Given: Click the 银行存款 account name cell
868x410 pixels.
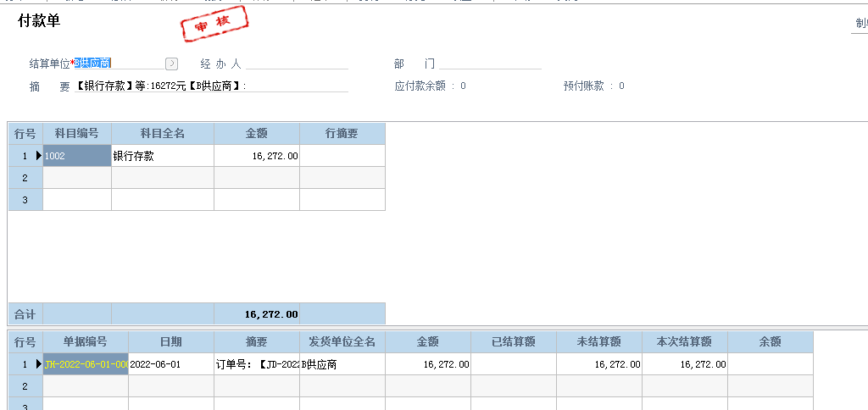Looking at the screenshot, I should tap(163, 156).
